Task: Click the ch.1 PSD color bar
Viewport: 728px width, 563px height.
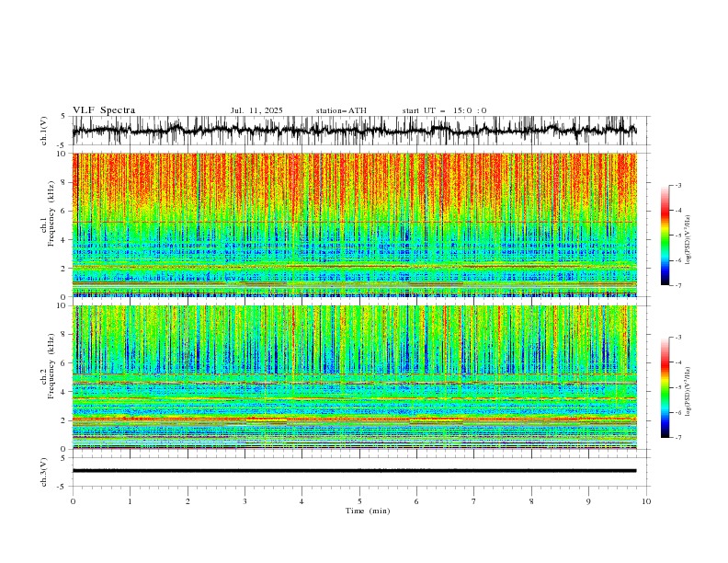Action: 665,236
